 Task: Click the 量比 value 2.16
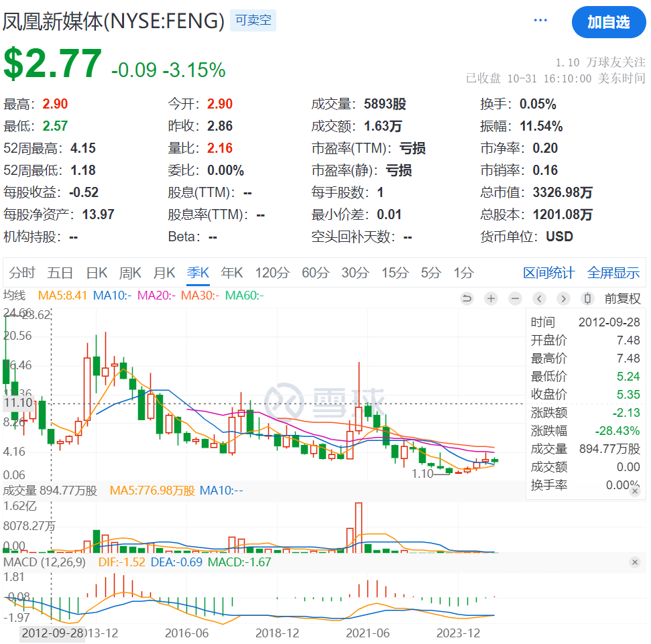click(220, 147)
